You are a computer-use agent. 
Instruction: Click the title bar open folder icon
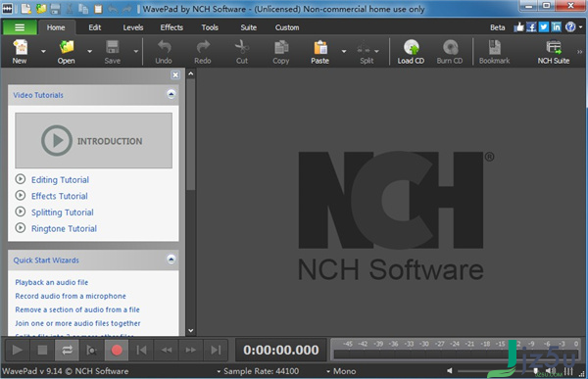[x=40, y=8]
